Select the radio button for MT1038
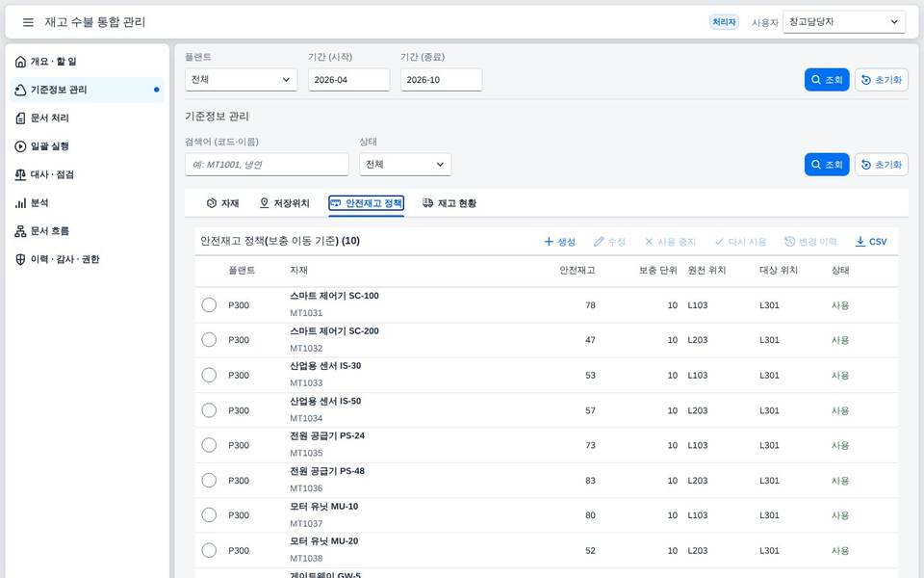924x578 pixels. point(209,550)
